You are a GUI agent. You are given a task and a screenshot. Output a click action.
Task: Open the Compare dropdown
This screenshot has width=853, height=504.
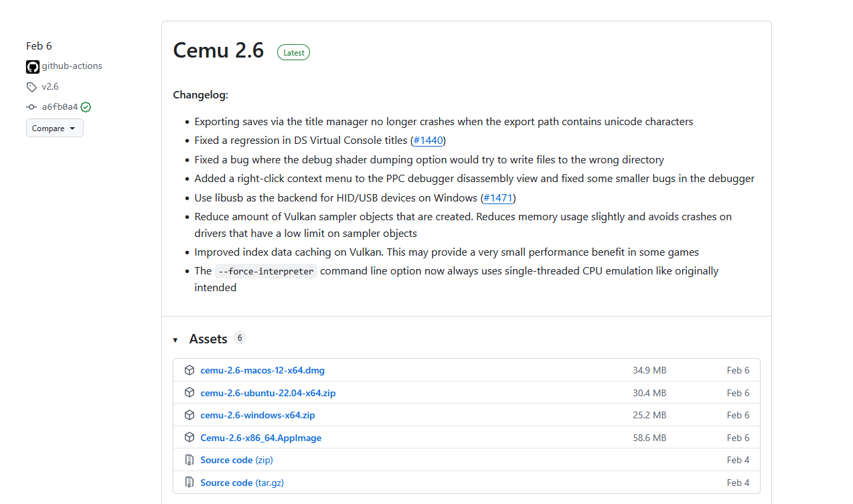pos(55,128)
